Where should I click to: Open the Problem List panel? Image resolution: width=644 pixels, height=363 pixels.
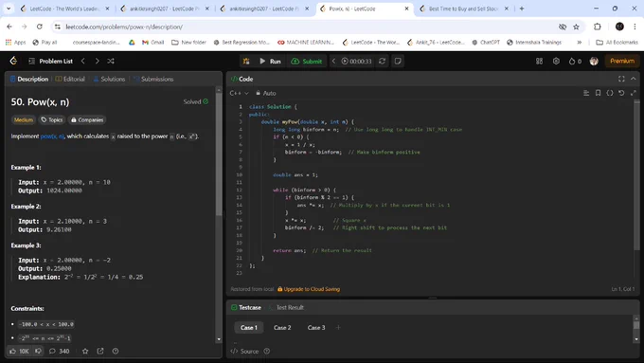(50, 61)
